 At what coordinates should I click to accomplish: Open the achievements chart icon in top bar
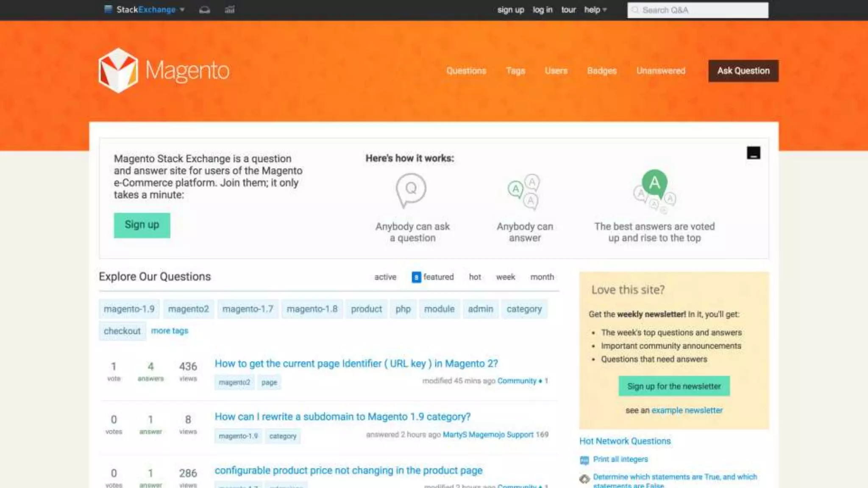pyautogui.click(x=229, y=10)
